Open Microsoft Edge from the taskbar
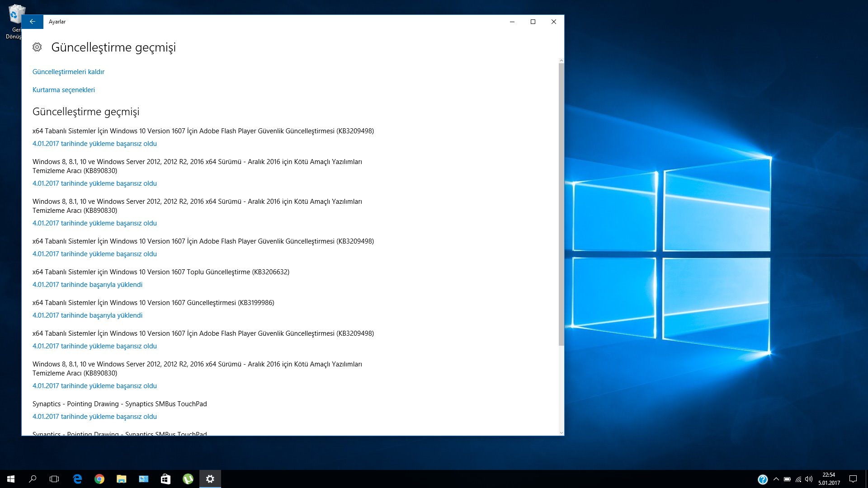 (x=77, y=479)
